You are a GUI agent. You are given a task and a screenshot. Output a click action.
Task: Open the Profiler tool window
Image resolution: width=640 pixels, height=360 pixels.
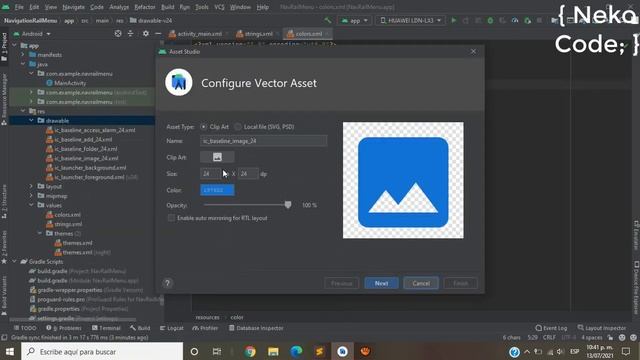(x=205, y=328)
